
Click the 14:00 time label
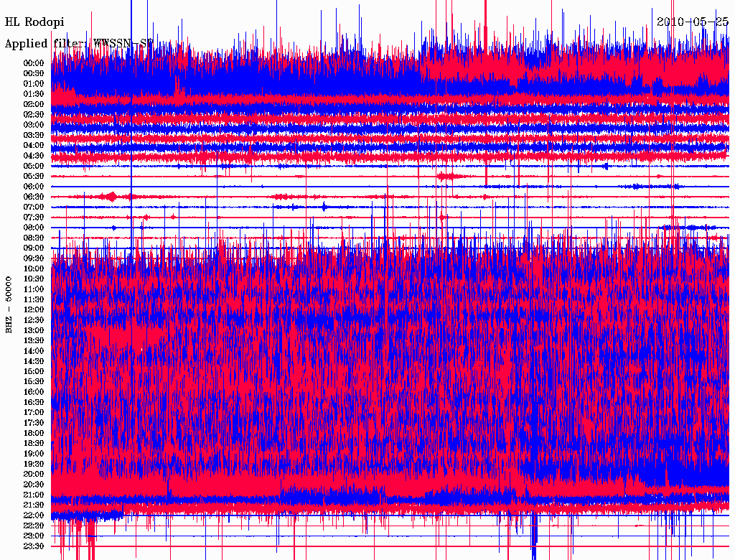[34, 350]
